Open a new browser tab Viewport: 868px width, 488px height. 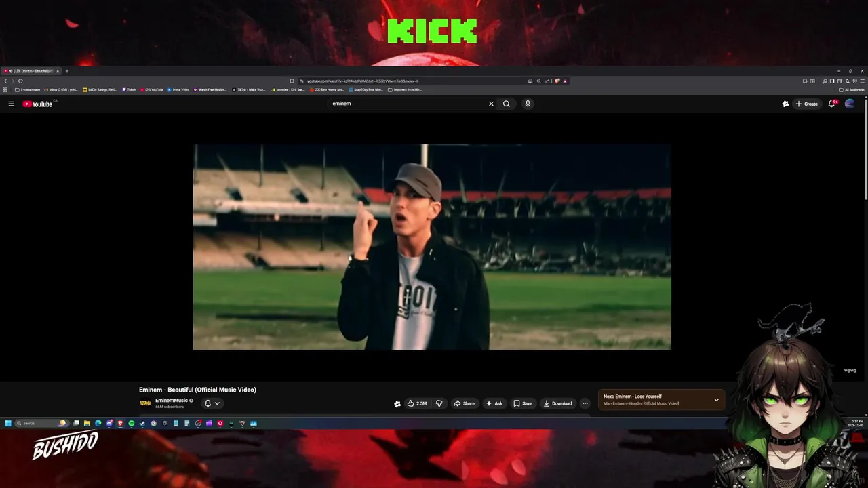click(66, 71)
